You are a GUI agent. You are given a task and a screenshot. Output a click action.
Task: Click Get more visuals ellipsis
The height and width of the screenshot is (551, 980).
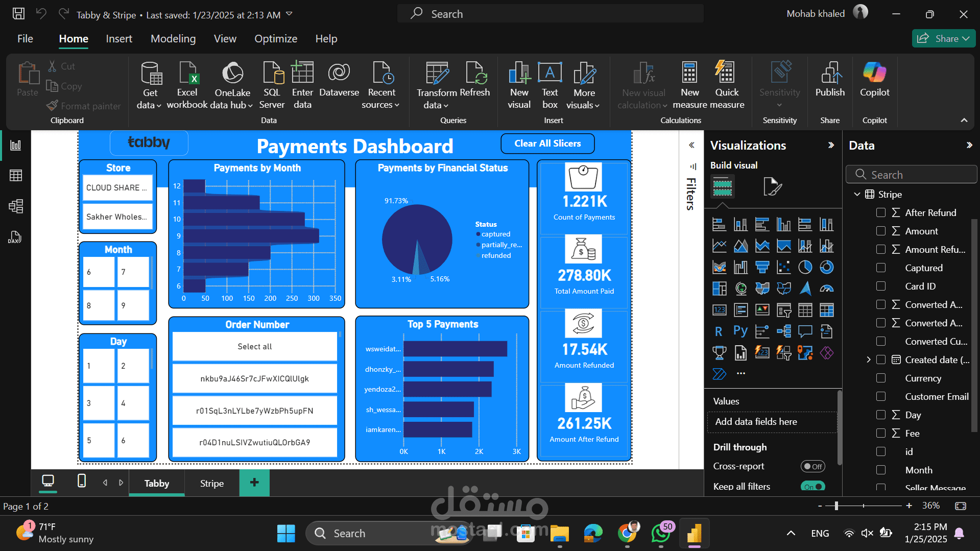click(x=740, y=373)
